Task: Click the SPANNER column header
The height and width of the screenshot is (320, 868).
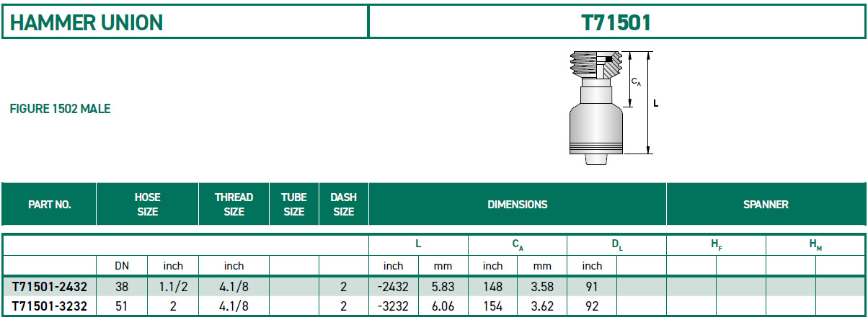Action: click(x=766, y=205)
